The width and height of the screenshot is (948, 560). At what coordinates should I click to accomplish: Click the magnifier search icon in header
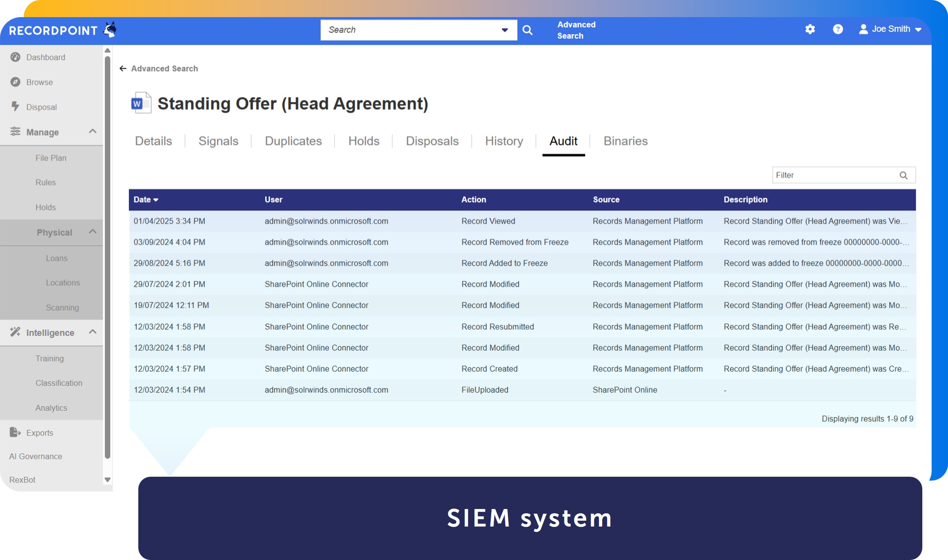click(527, 30)
